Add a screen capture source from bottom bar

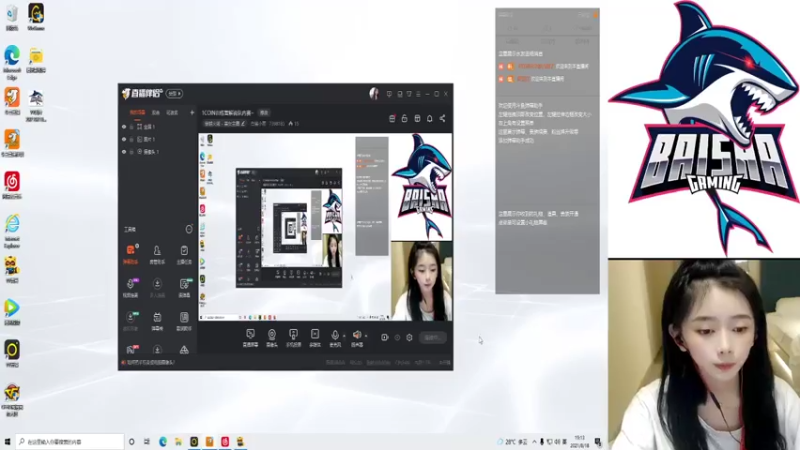point(250,338)
